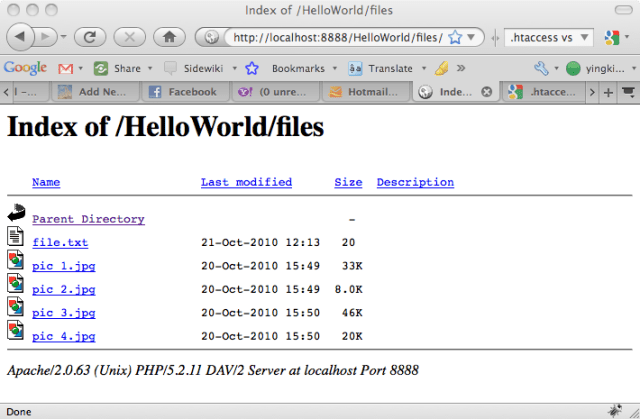Sort listing by Last modified
The width and height of the screenshot is (640, 419).
(x=246, y=182)
